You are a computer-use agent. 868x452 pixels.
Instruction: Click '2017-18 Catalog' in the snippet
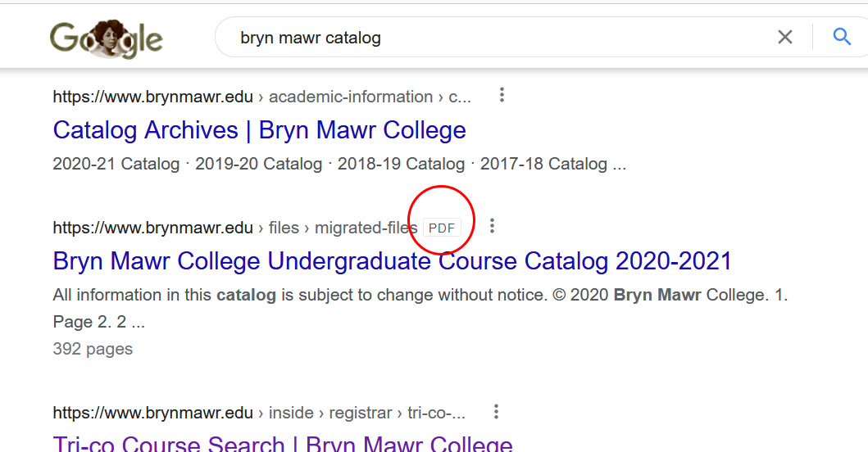pyautogui.click(x=543, y=164)
